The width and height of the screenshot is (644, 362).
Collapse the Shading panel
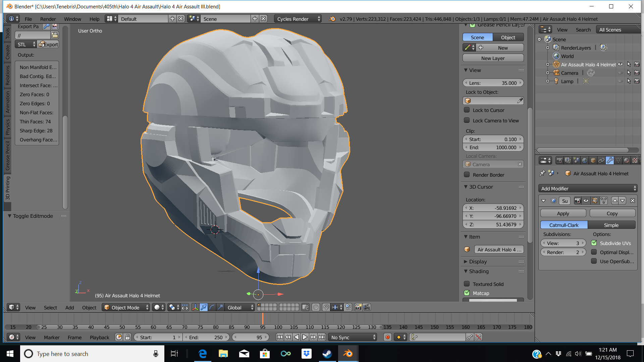point(466,271)
